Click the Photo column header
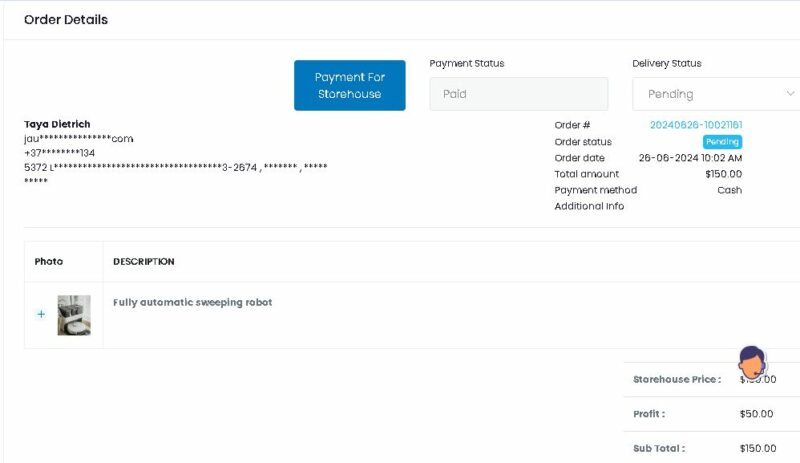The image size is (800, 463). (49, 262)
